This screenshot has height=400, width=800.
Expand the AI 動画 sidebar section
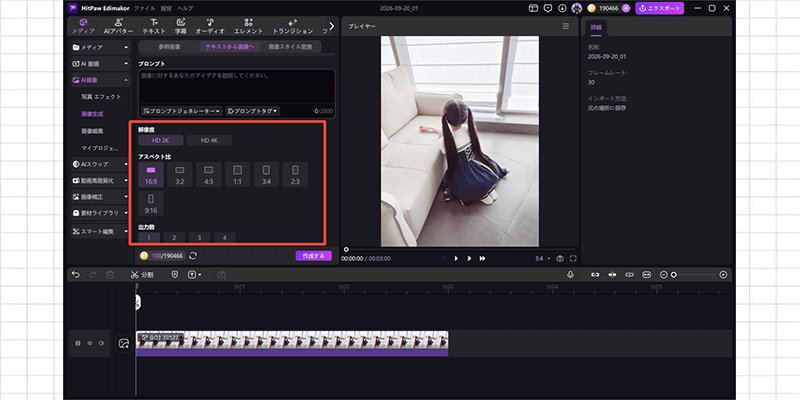[x=101, y=64]
